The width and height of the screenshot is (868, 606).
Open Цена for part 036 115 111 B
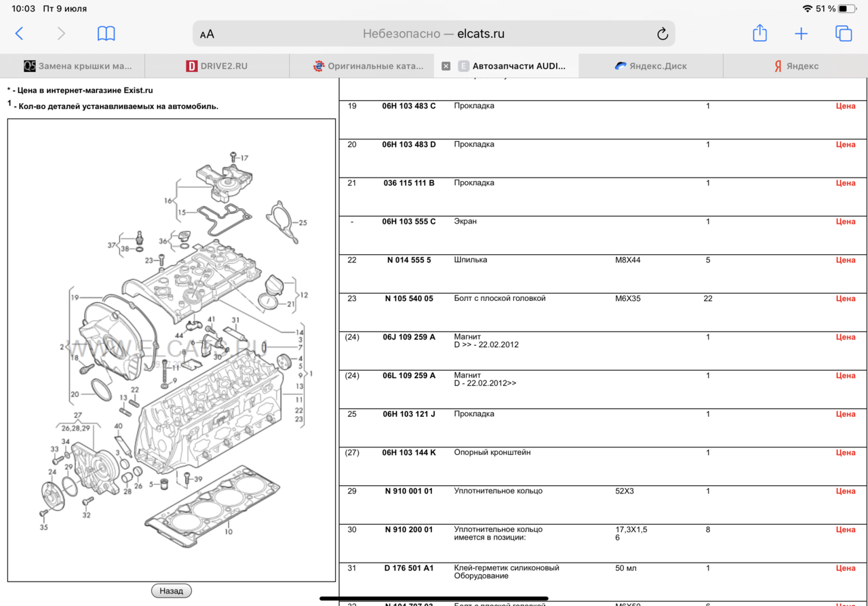(x=845, y=183)
